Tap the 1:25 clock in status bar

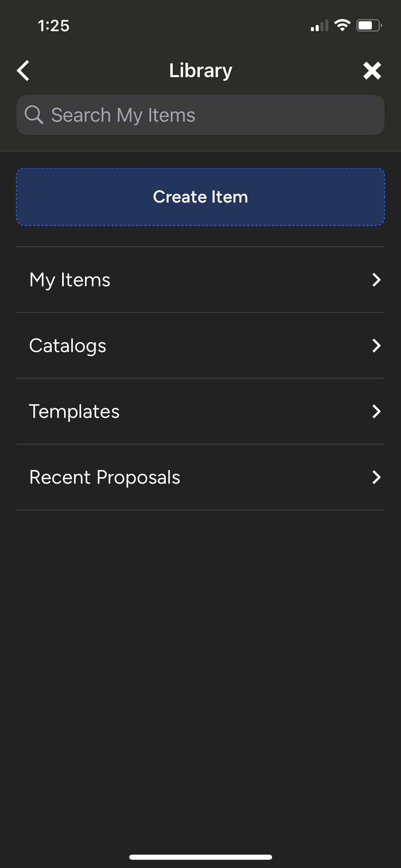point(54,26)
